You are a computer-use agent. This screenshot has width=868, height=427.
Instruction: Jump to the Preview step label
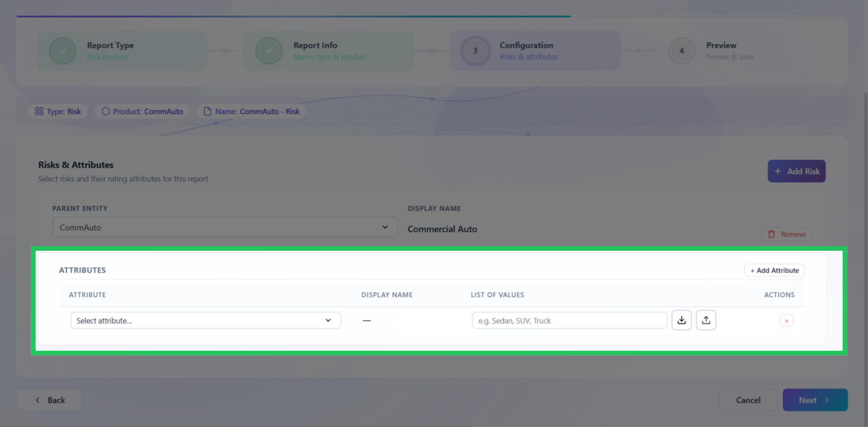tap(721, 45)
